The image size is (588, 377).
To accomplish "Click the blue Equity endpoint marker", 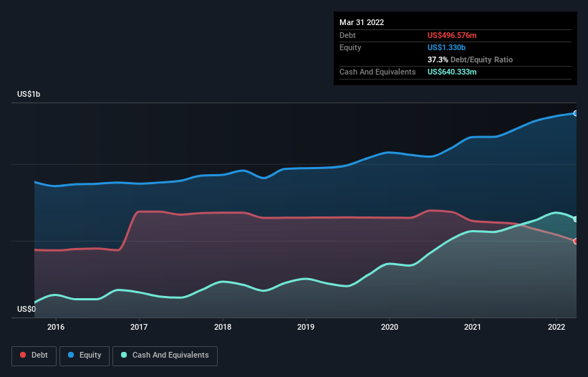I will tap(576, 113).
